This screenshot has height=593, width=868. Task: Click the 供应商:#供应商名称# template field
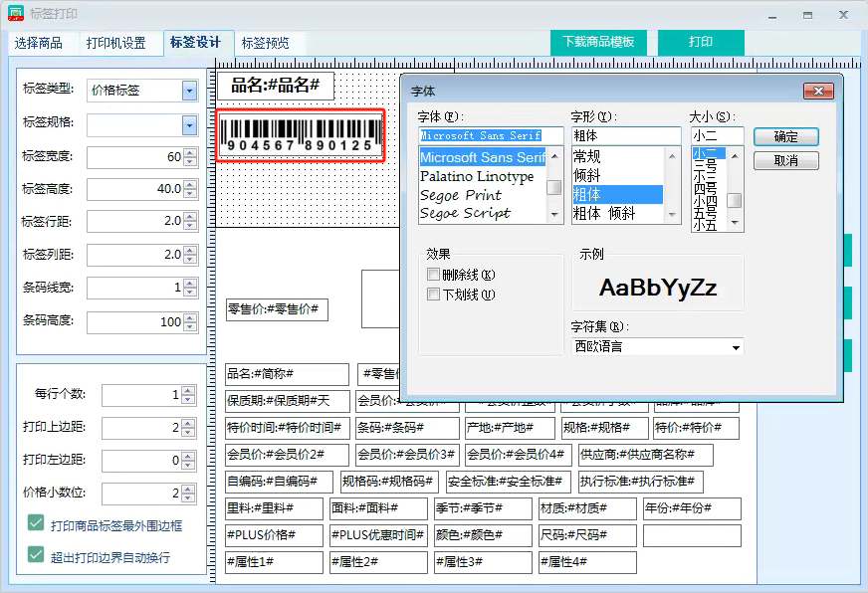point(645,455)
